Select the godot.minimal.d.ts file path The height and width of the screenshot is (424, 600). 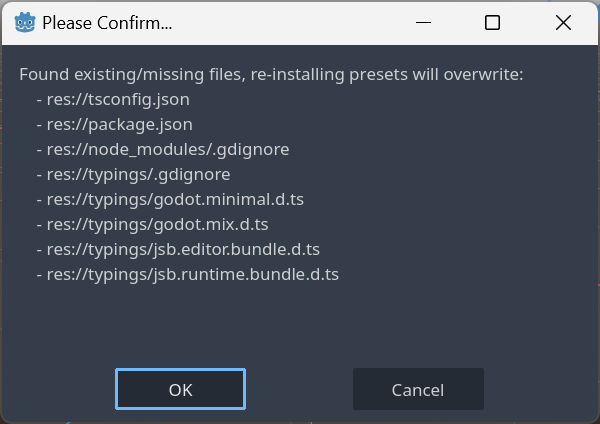[170, 199]
